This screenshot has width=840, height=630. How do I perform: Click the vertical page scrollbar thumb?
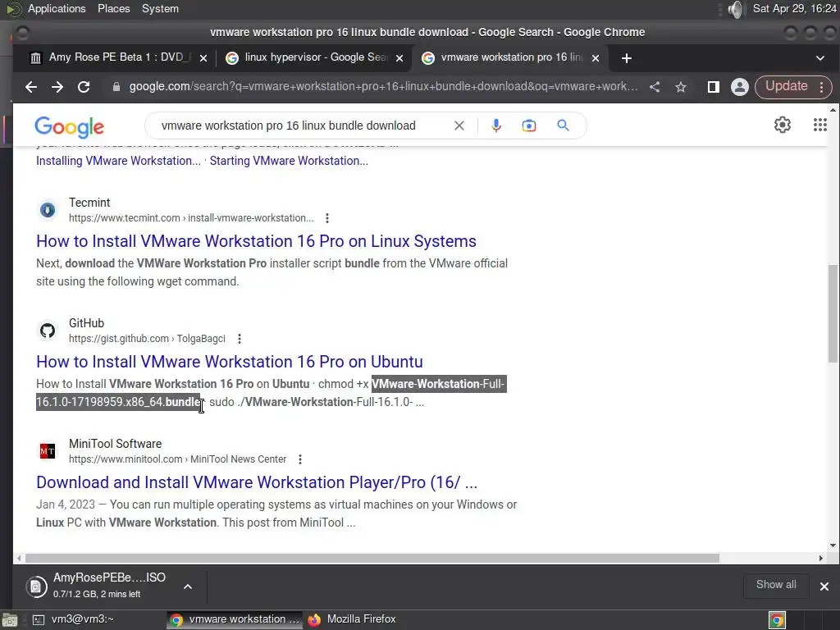click(833, 313)
